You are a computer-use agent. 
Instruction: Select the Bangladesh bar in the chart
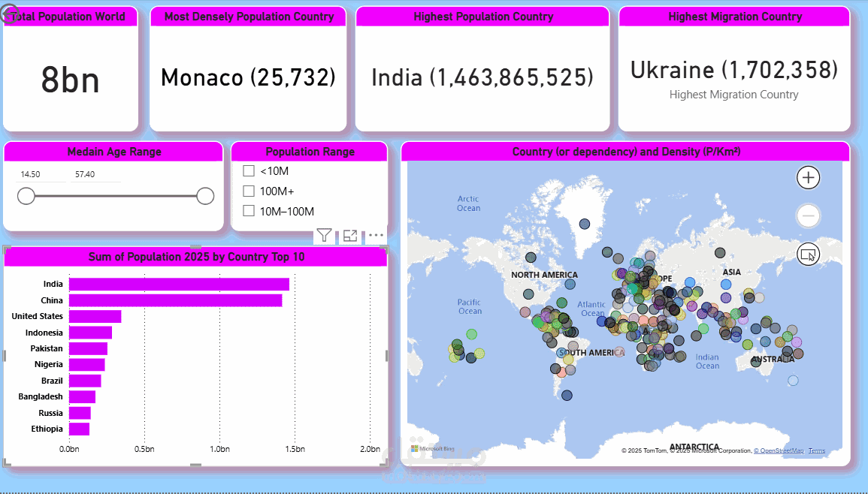point(83,396)
